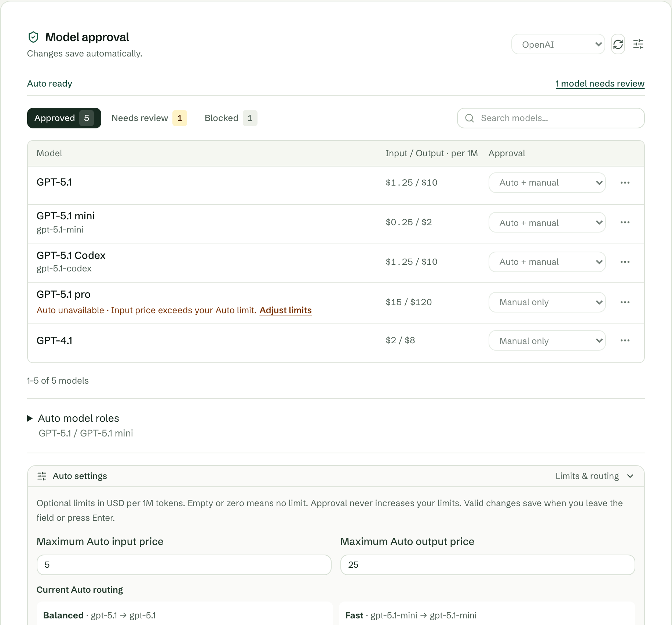The image size is (672, 625).
Task: Open more options for GPT-5.1 mini row
Action: tap(625, 222)
